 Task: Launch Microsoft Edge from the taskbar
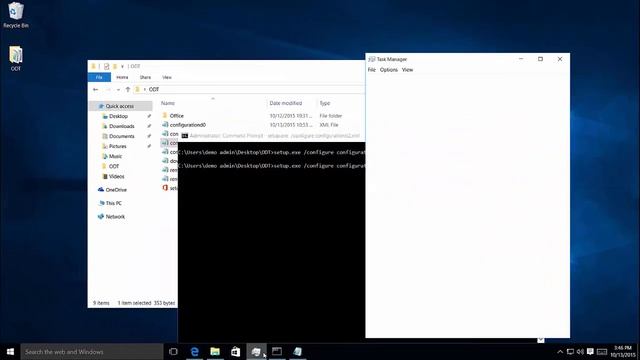(x=195, y=351)
